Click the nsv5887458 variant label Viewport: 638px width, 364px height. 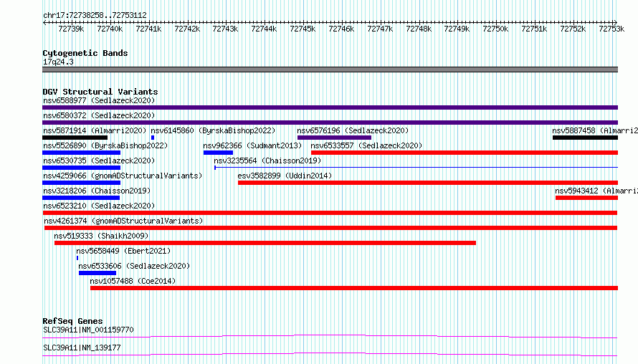(x=595, y=130)
